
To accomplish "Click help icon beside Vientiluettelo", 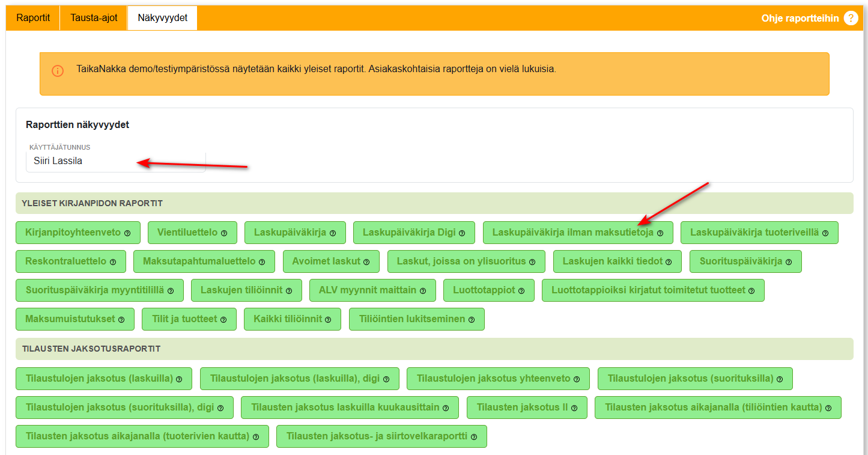I will [224, 233].
